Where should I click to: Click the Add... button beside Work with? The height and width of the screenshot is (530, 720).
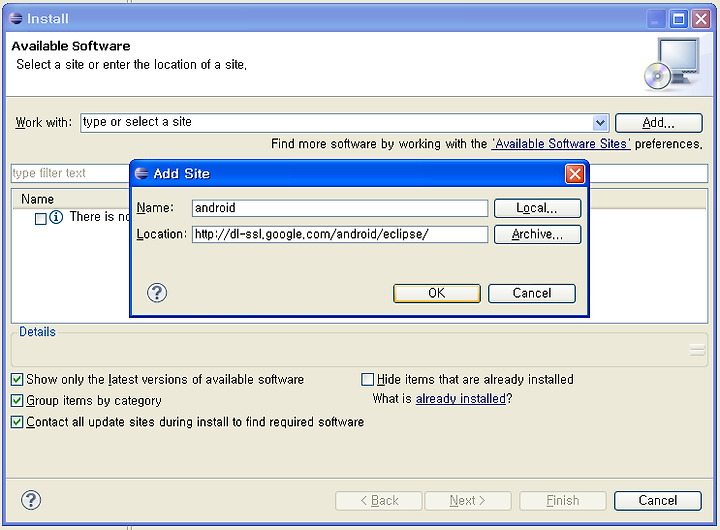pos(658,123)
